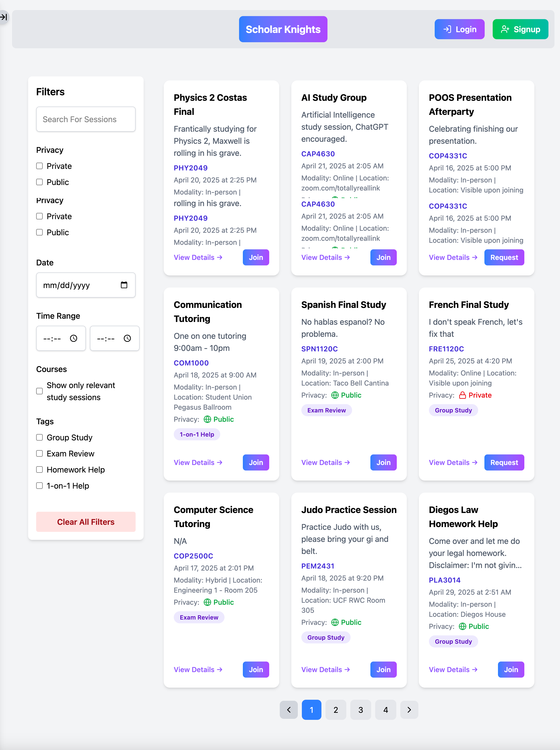This screenshot has width=560, height=750.
Task: Check the 1-on-1 Help tag filter
Action: (40, 486)
